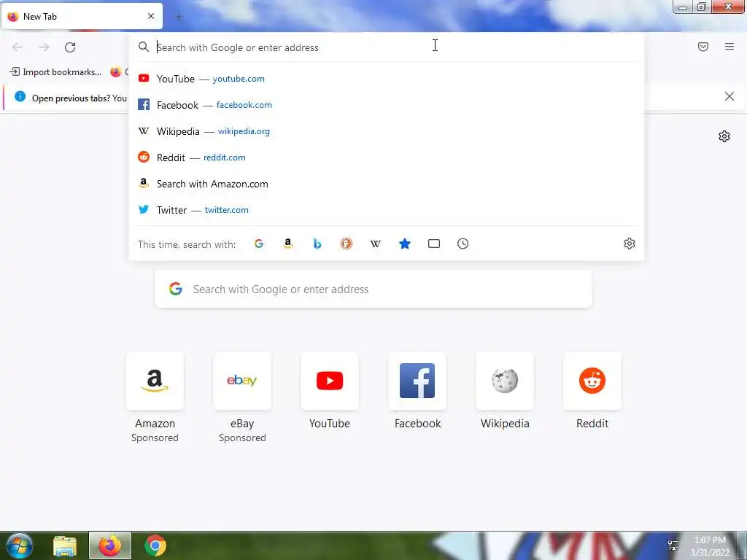Search history using the clock icon
This screenshot has height=560, width=747.
462,244
